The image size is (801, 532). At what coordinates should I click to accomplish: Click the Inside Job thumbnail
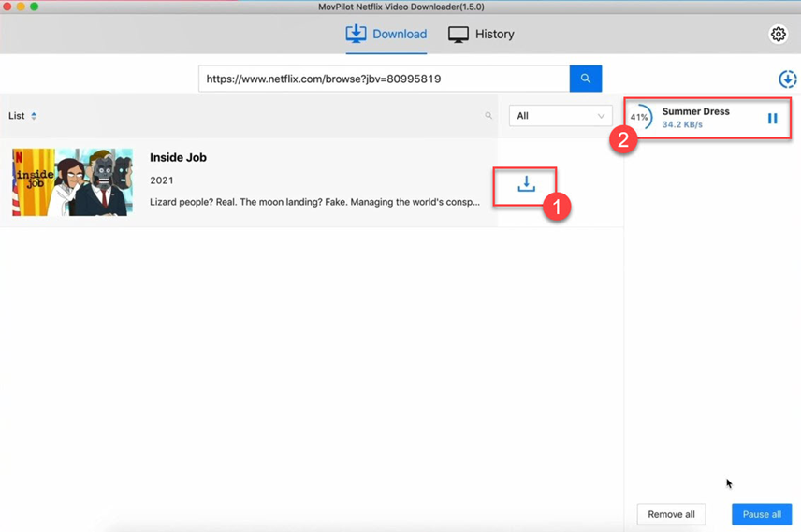tap(73, 182)
